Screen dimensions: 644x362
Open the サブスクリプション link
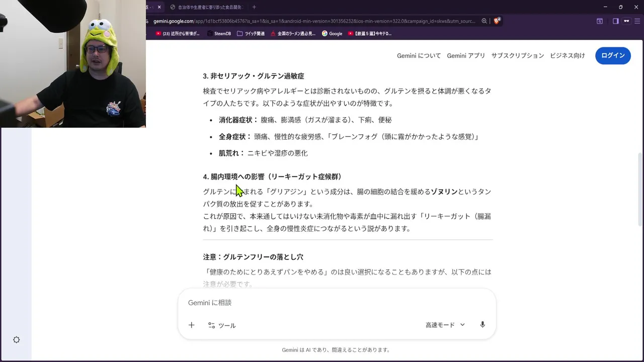pyautogui.click(x=518, y=55)
